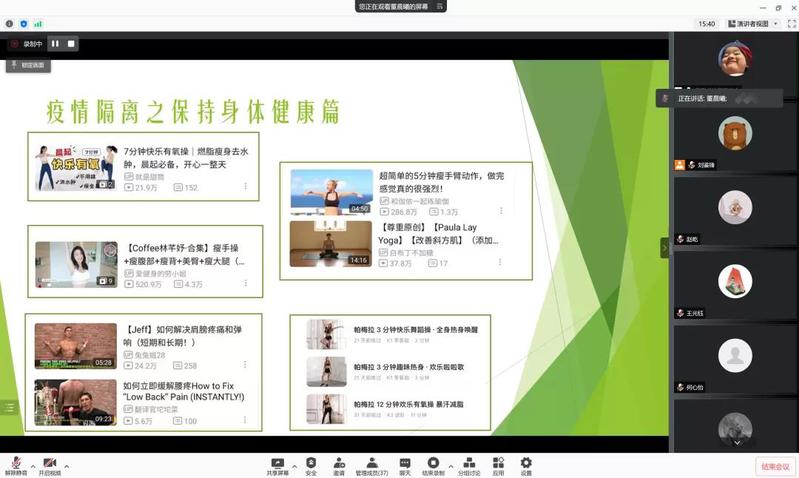Click the Apps (应用) icon
This screenshot has height=478, width=799.
coord(498,465)
